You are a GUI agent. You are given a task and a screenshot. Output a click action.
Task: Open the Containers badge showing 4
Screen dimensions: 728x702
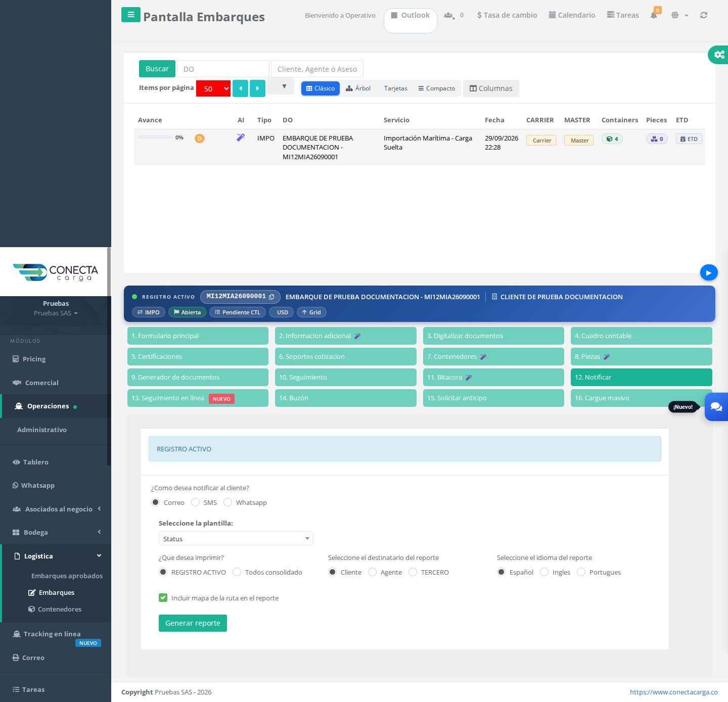612,139
